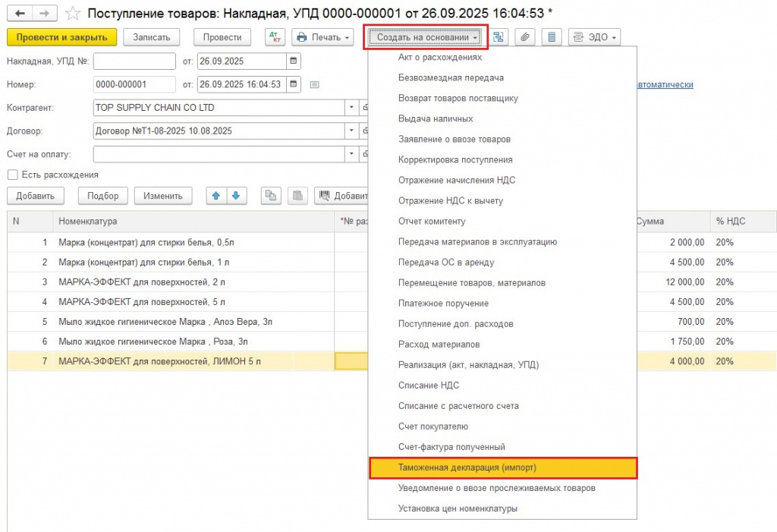The width and height of the screenshot is (777, 532).
Task: Move table row up with blue arrow
Action: click(216, 196)
